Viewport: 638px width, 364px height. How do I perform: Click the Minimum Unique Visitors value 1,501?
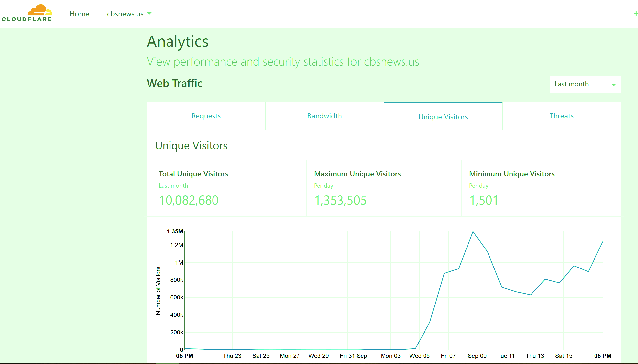484,200
